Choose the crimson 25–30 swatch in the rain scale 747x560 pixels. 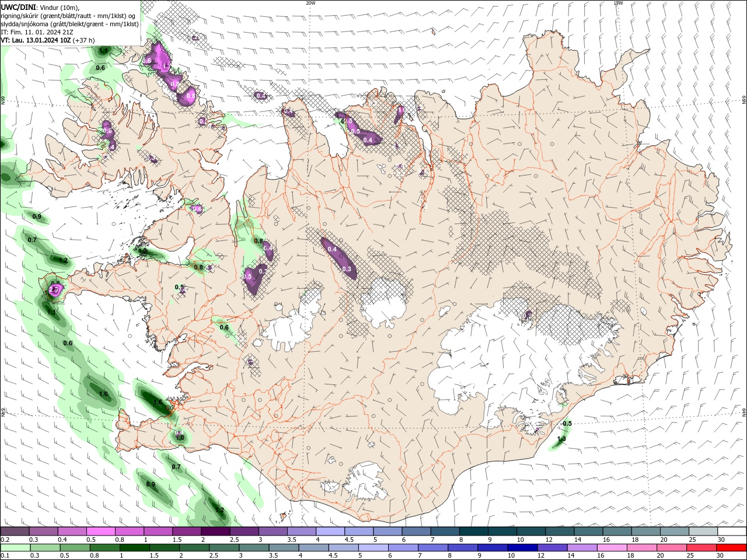pyautogui.click(x=701, y=548)
